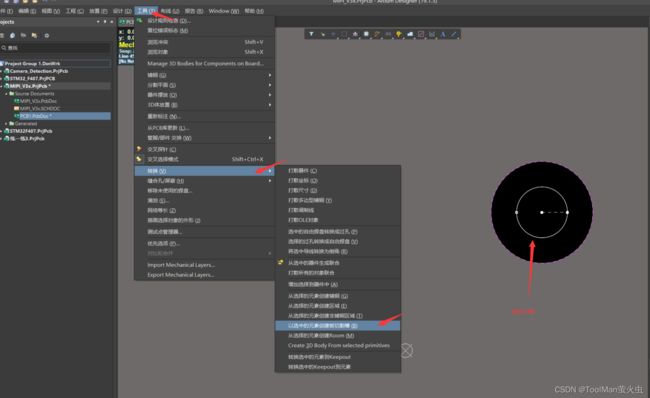Click the folder icon in the Projects panel toolbar
This screenshot has height=398, width=650.
pos(34,36)
